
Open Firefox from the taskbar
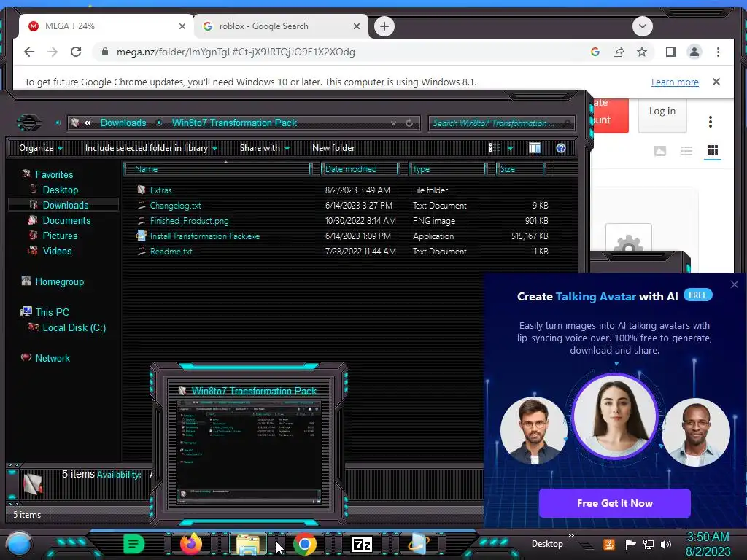(x=191, y=544)
